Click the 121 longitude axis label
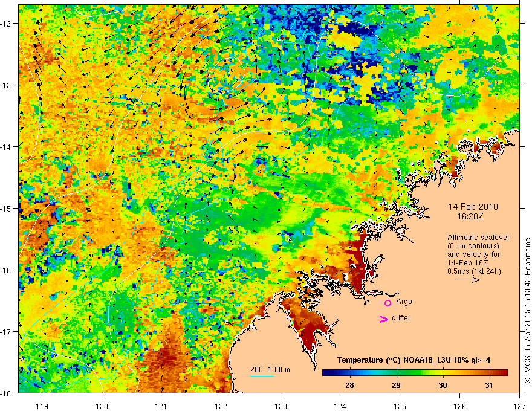Image resolution: width=532 pixels, height=411 pixels. (x=161, y=406)
